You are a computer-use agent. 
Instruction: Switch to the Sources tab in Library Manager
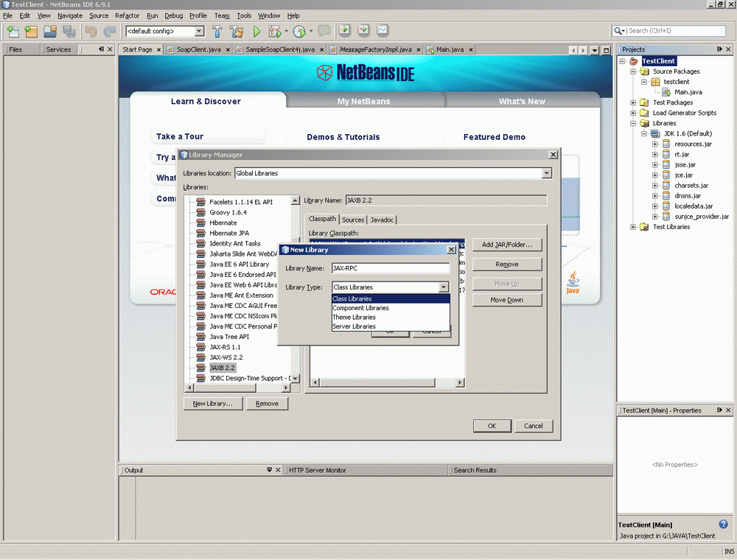(353, 220)
